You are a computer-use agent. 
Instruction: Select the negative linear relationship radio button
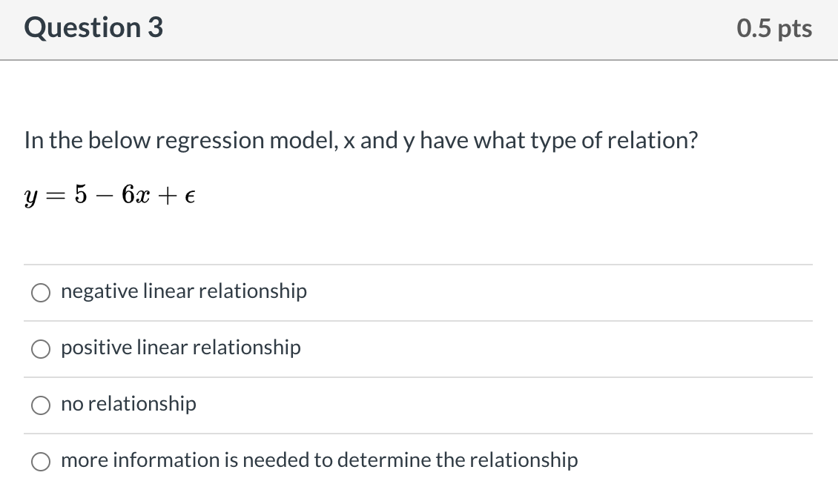(x=40, y=294)
